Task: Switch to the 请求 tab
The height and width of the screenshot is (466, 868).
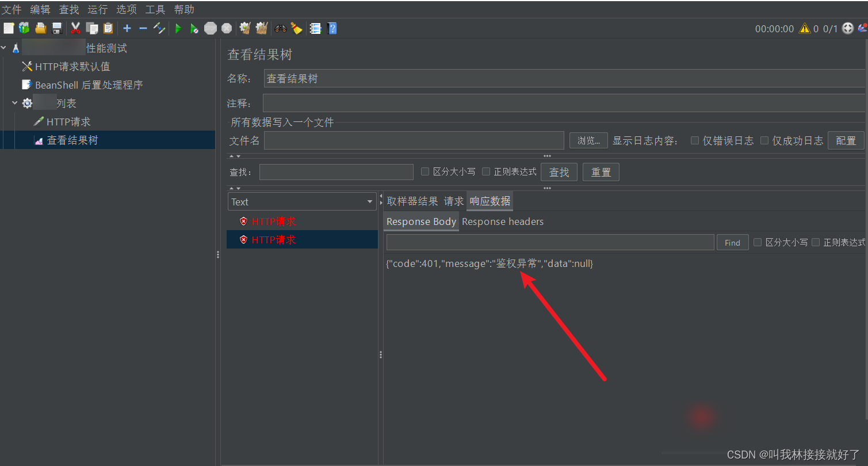Action: coord(454,201)
